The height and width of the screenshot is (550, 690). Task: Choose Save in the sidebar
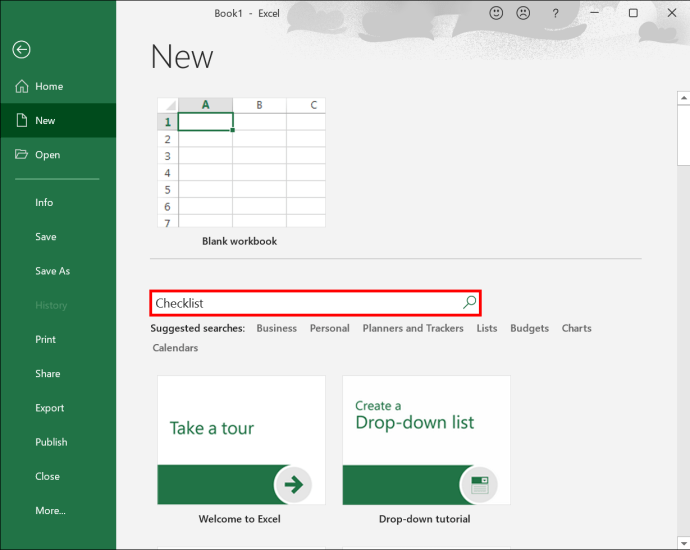click(x=58, y=237)
